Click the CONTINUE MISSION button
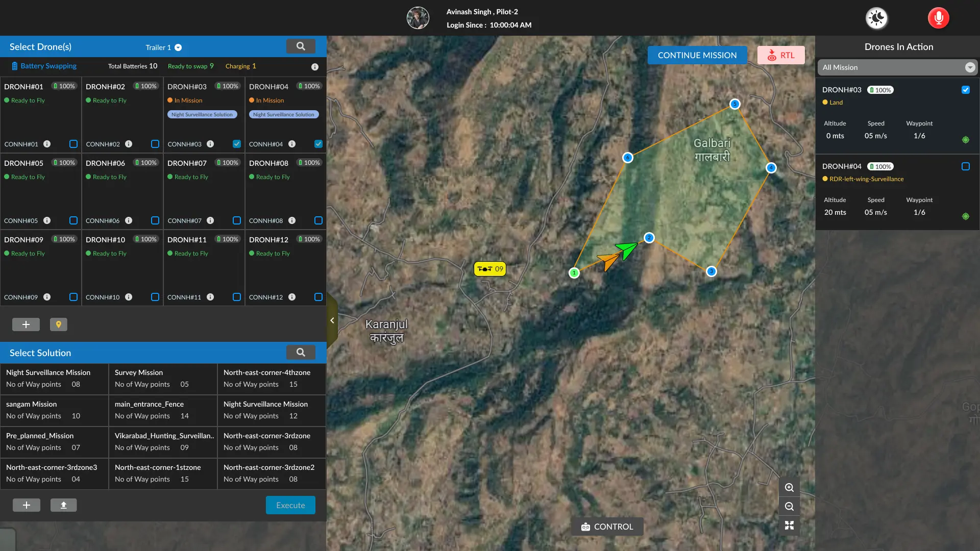 [697, 55]
